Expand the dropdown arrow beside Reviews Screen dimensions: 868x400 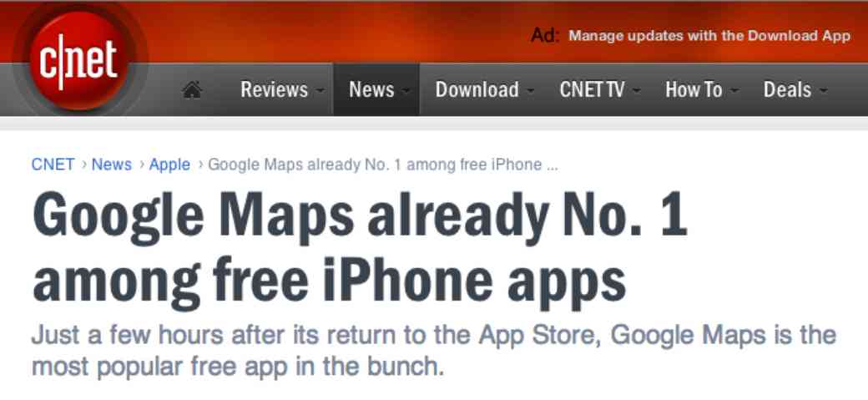coord(320,91)
